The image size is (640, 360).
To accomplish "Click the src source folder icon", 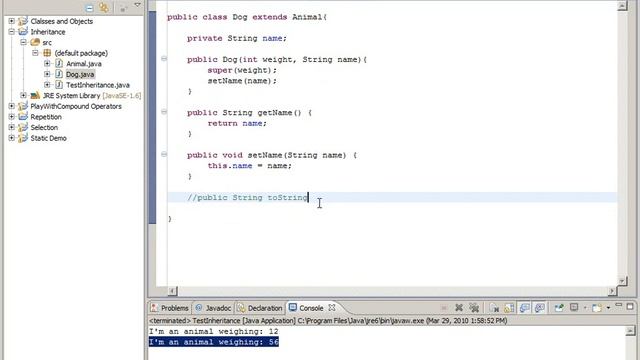I will click(35, 42).
